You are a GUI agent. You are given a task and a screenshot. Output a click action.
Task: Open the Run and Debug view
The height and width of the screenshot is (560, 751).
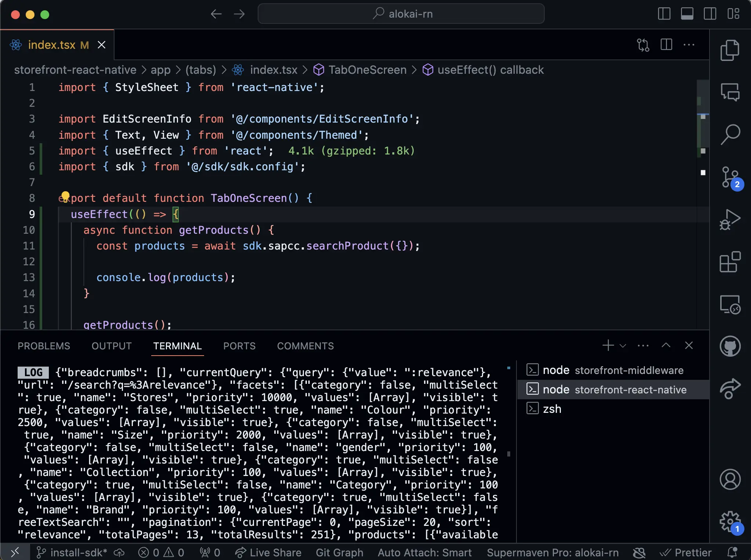point(730,220)
